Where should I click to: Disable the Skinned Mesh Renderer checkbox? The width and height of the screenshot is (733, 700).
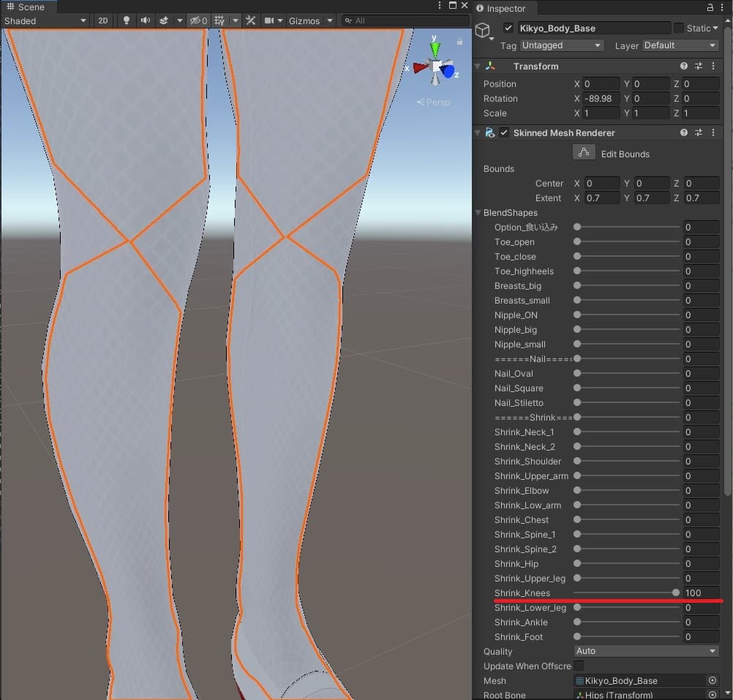pyautogui.click(x=504, y=133)
